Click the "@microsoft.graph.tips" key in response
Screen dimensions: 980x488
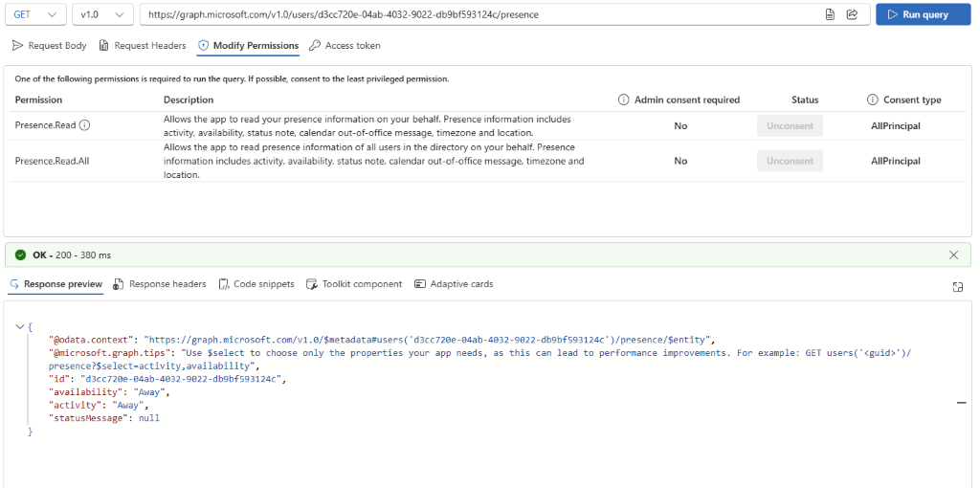click(x=109, y=353)
